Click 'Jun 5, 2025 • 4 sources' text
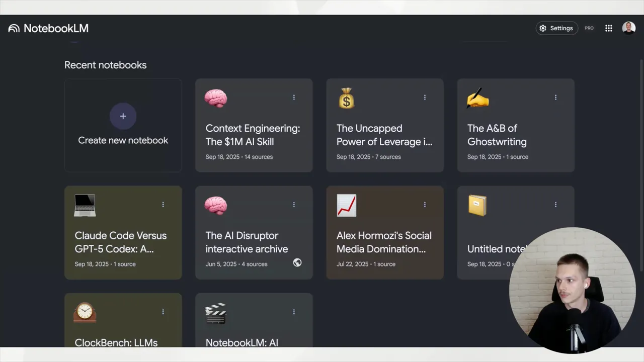This screenshot has width=644, height=362. point(236,264)
